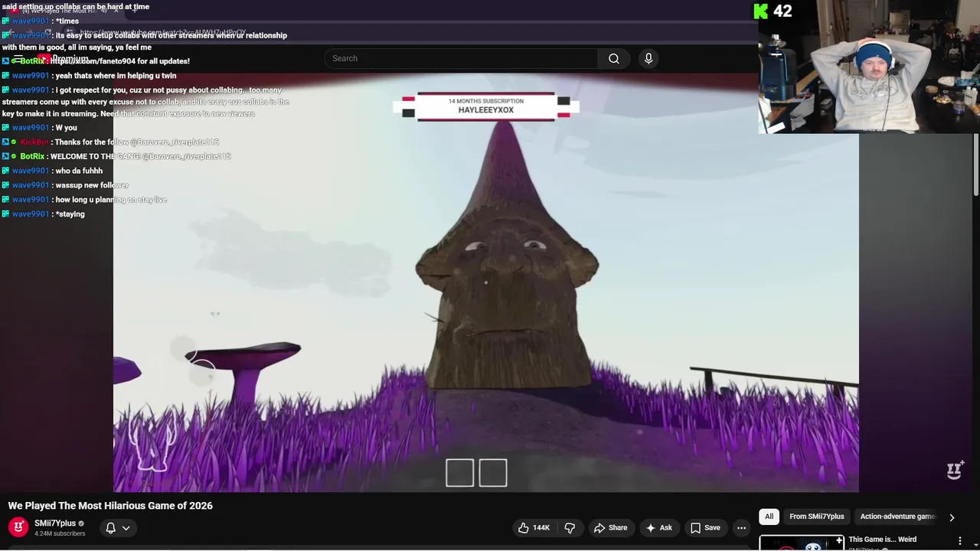Click the browser page scrollbar
Image resolution: width=980 pixels, height=551 pixels.
pos(976,165)
